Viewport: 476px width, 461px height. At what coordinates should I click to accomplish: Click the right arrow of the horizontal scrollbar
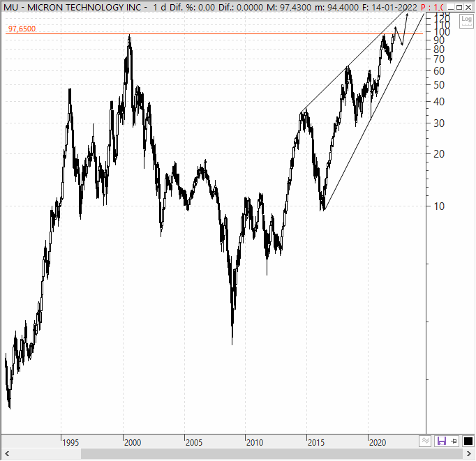click(x=469, y=454)
